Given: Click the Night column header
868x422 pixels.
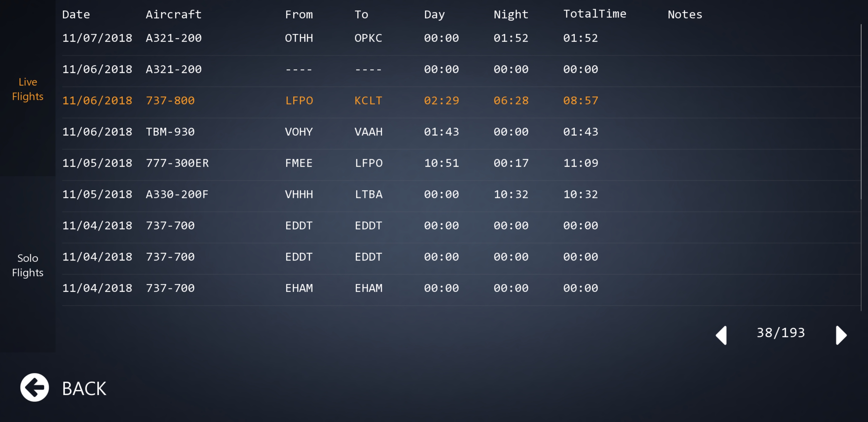Looking at the screenshot, I should [511, 14].
